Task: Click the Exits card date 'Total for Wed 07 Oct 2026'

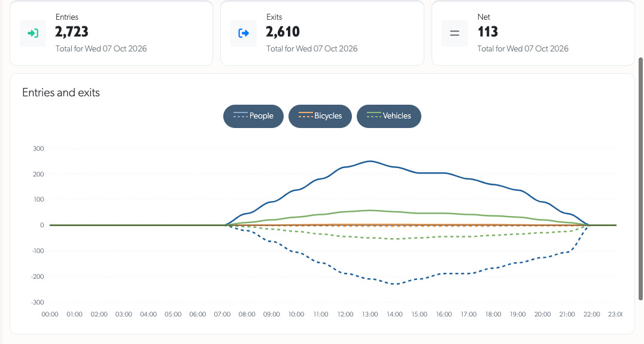Action: 312,48
